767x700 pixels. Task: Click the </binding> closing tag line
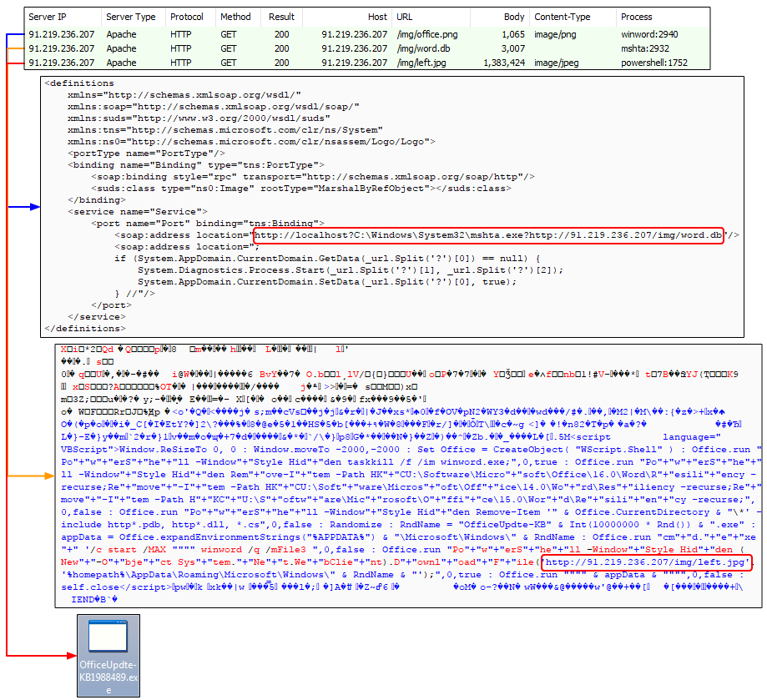click(97, 200)
